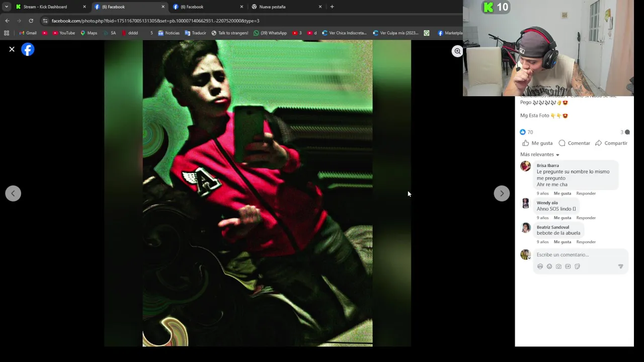
Task: Like Beatriz Sandoval's comment
Action: coord(562,242)
